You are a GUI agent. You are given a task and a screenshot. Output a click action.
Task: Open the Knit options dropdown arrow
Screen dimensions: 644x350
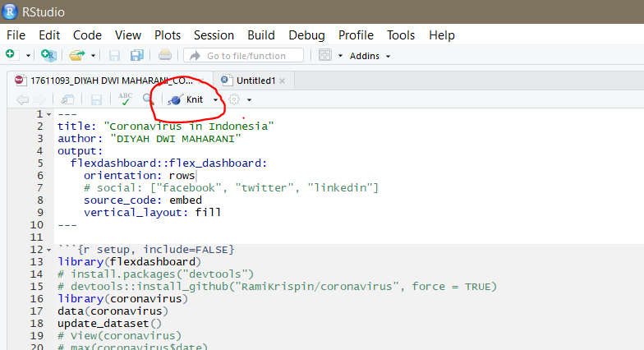tap(215, 100)
